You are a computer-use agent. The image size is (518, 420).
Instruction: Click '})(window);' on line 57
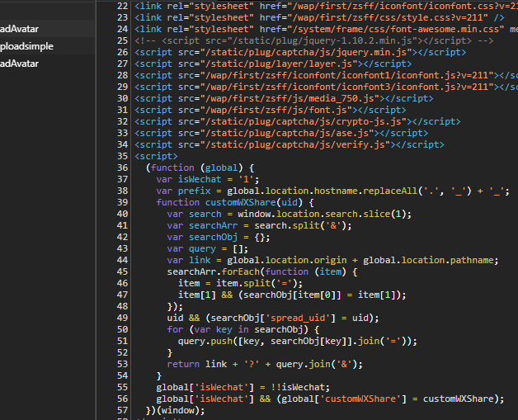tap(175, 410)
